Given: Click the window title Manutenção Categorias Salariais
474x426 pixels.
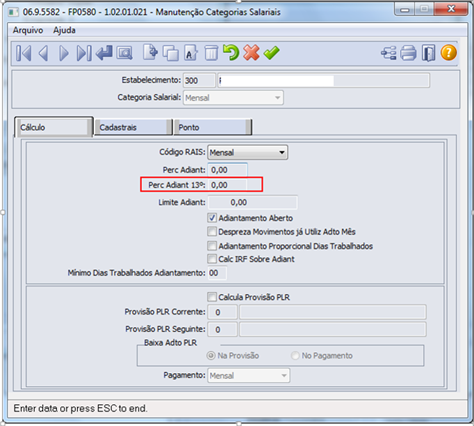Looking at the screenshot, I should tap(218, 12).
